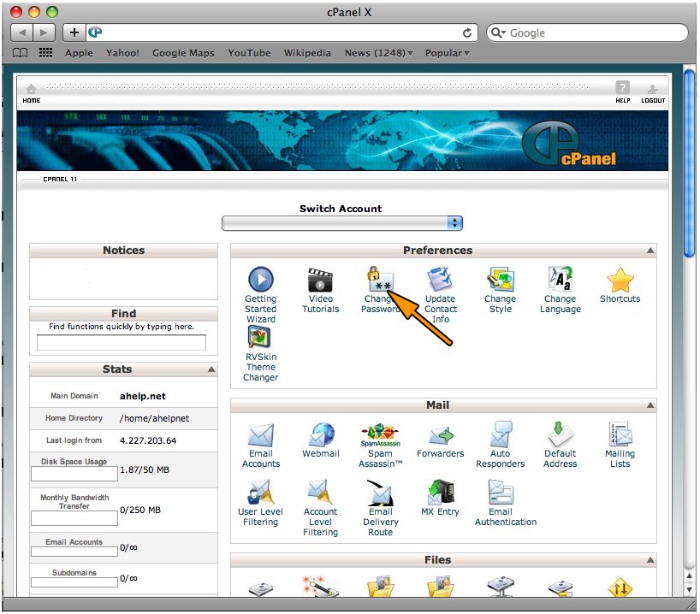Click the Find functions search field
The image size is (700, 614).
(122, 343)
